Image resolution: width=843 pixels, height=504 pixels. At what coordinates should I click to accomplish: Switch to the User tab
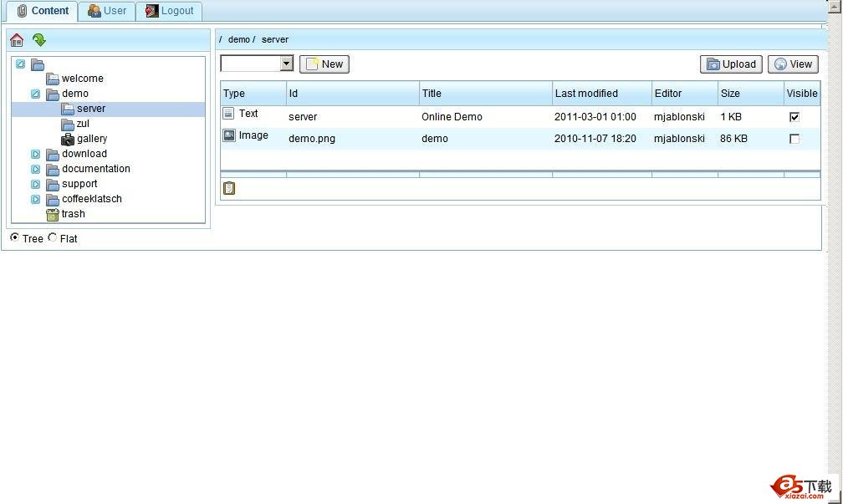107,11
